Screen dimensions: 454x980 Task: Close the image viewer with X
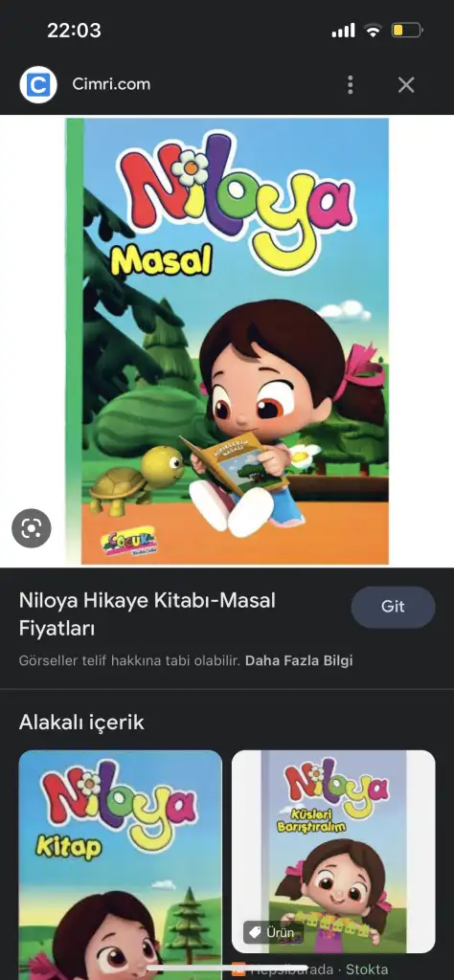point(406,84)
